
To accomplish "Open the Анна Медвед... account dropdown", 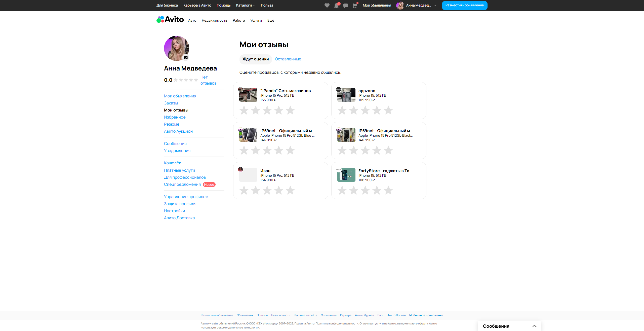I will click(x=421, y=5).
